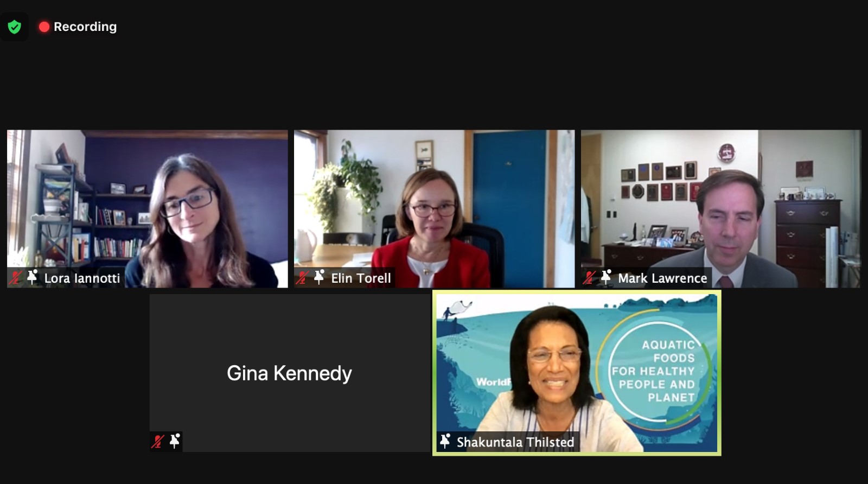Click the pin icon beside Shakuntala Thilsted

445,441
